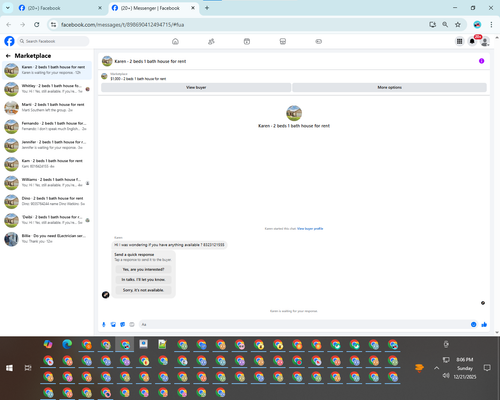Click the View buyer button
This screenshot has height=400, width=500.
tap(196, 87)
